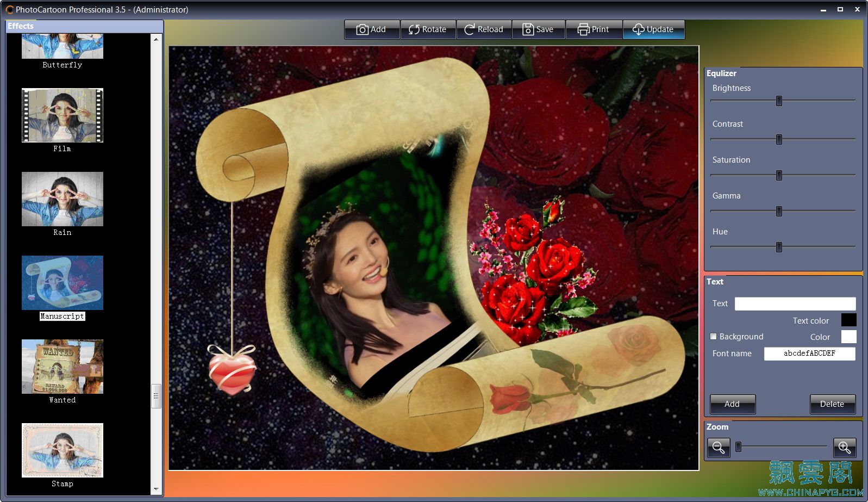Save the picture via the Save button
868x502 pixels.
[x=539, y=29]
